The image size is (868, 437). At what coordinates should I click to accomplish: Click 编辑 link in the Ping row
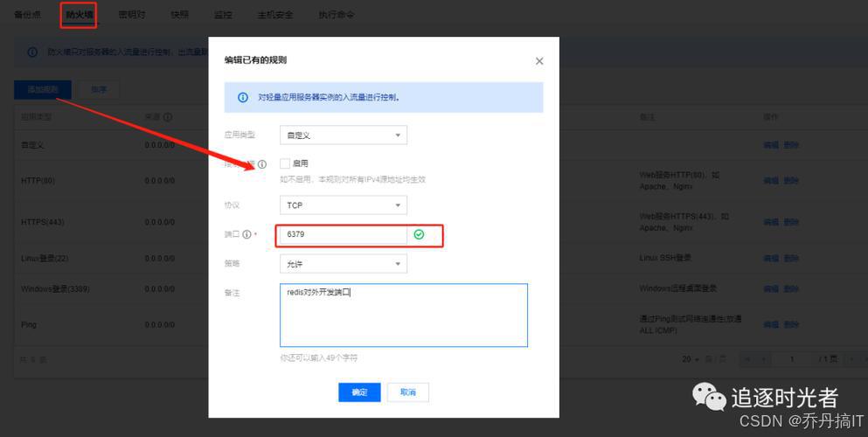pyautogui.click(x=771, y=325)
